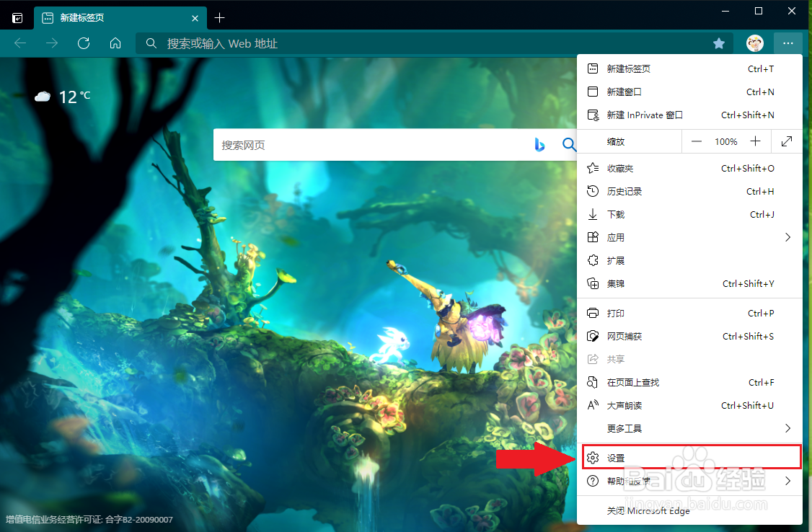Screen dimensions: 812x532
Task: Select 关闭 Microsoft Edge menu item
Action: [x=689, y=511]
